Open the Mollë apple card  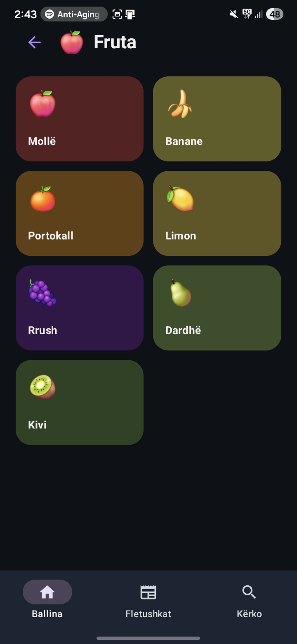80,119
